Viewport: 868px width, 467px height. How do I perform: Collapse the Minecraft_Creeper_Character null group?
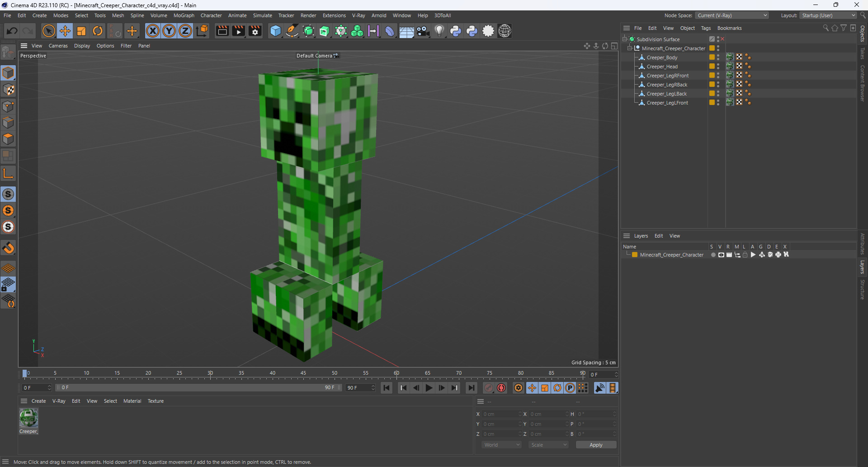630,48
